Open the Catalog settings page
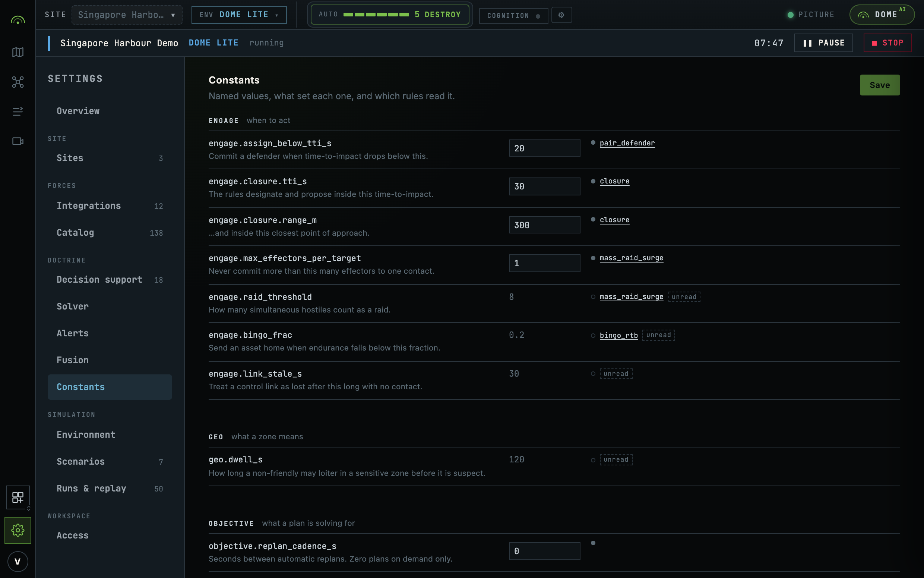Screen dimensions: 924x578 tap(110, 232)
